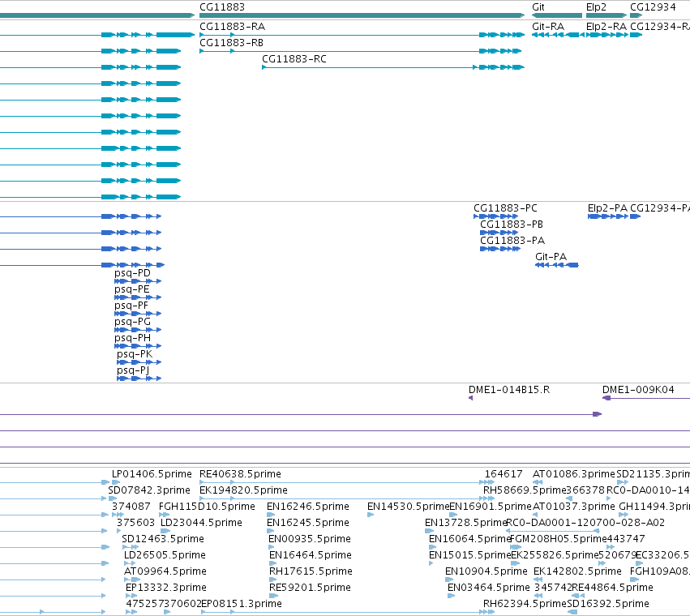This screenshot has width=690, height=616.
Task: Click the CG11883-PB protein label
Action: click(x=512, y=225)
